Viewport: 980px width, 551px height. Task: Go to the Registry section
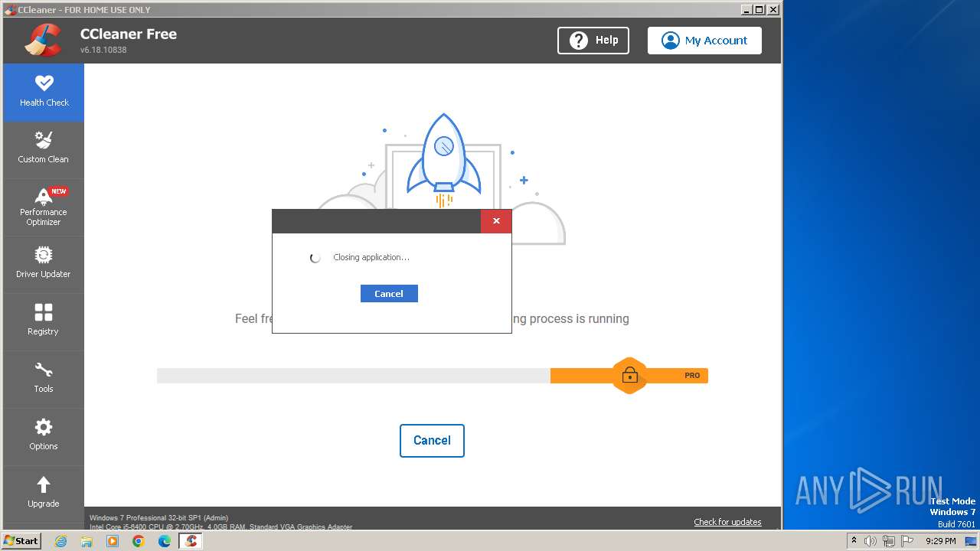click(44, 321)
